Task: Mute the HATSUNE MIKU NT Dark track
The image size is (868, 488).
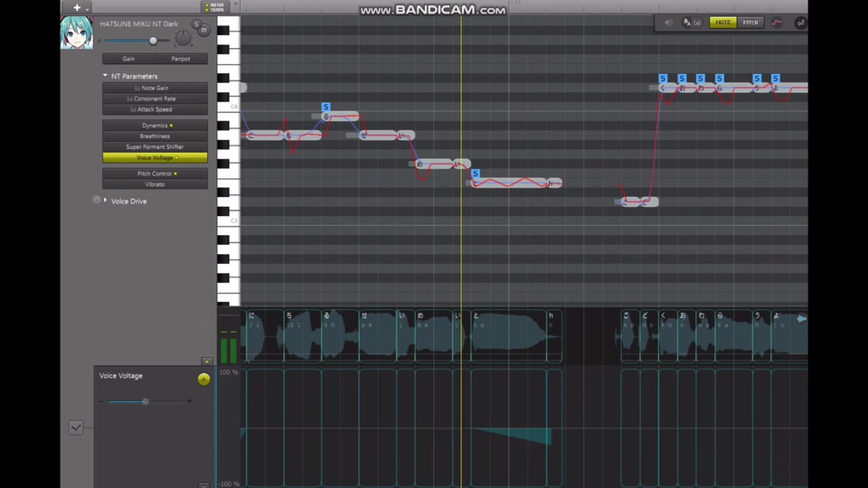Action: coord(204,30)
